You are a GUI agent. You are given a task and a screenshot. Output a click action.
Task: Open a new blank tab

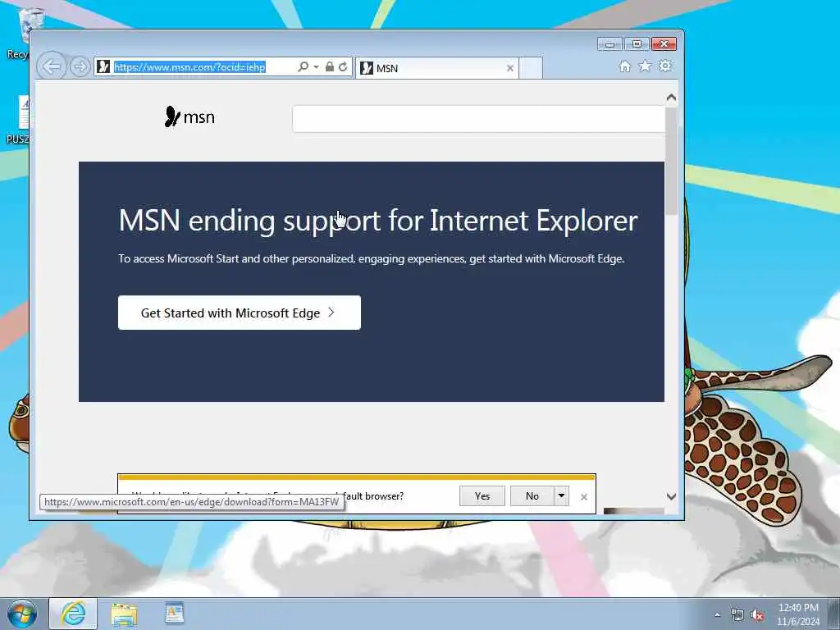pyautogui.click(x=531, y=68)
